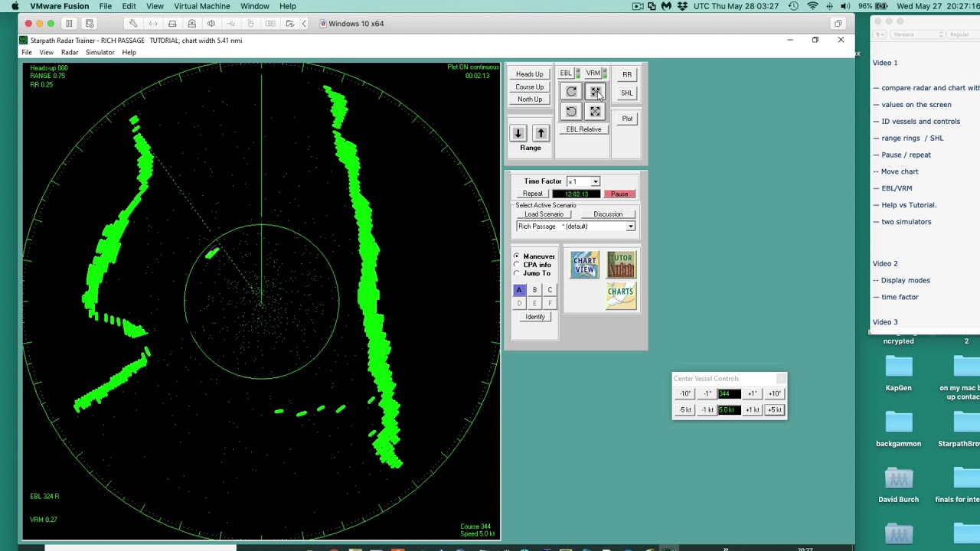Toggle the Plot button

pos(627,119)
